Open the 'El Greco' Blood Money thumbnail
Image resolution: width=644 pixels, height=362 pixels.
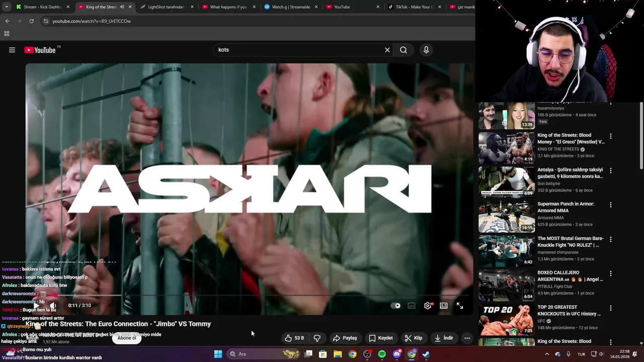coord(507,148)
